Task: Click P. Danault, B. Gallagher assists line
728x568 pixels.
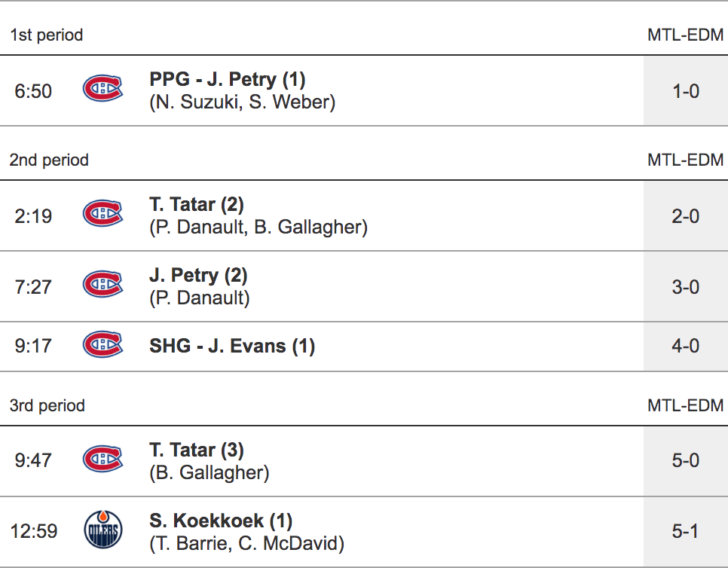Action: [x=258, y=227]
